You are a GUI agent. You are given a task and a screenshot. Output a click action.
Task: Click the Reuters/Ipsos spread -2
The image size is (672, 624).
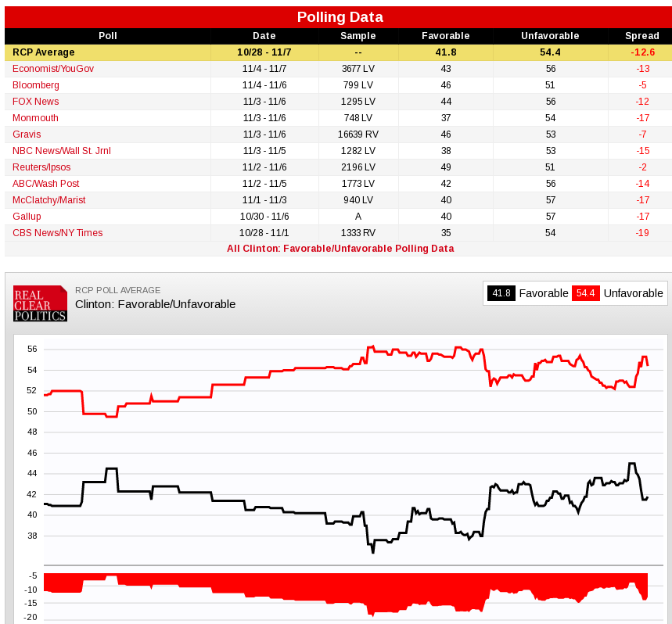(x=642, y=167)
